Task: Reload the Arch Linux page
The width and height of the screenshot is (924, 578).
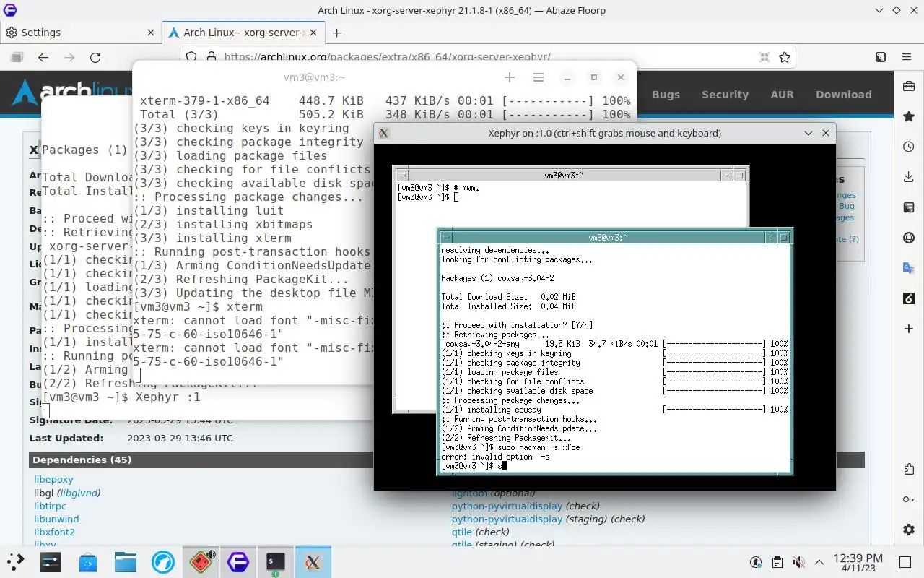Action: [95, 57]
